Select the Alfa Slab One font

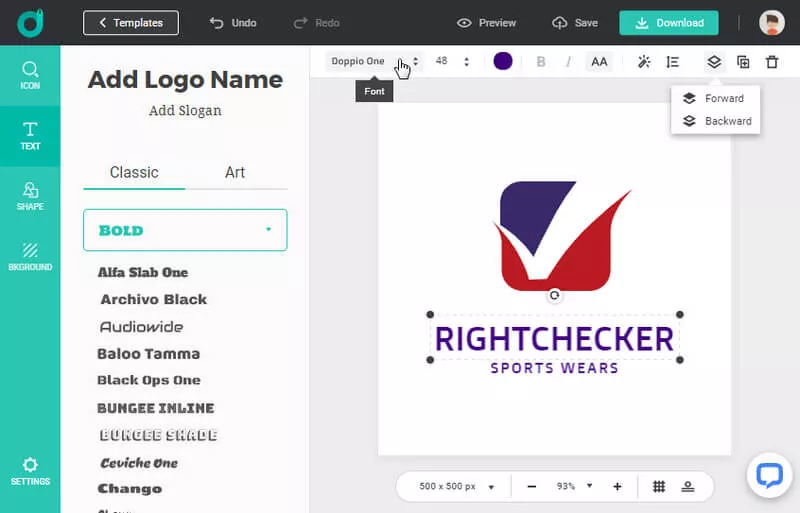[143, 273]
